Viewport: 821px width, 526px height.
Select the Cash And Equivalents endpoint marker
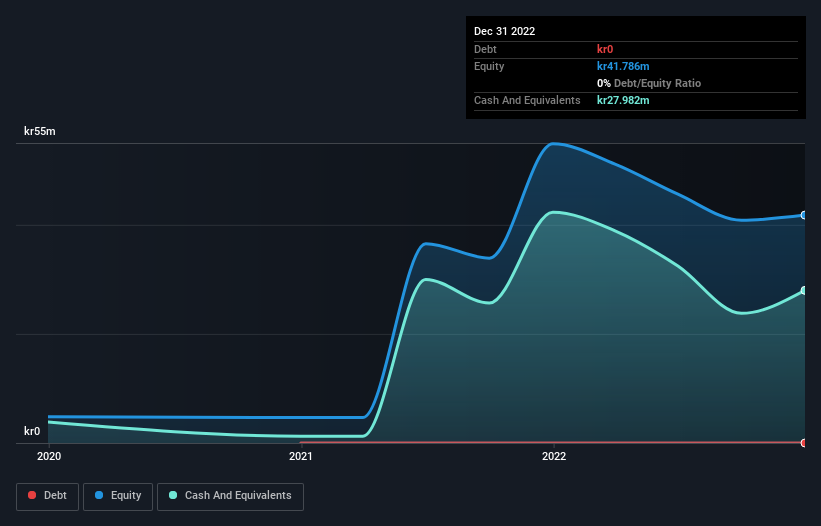tap(803, 290)
